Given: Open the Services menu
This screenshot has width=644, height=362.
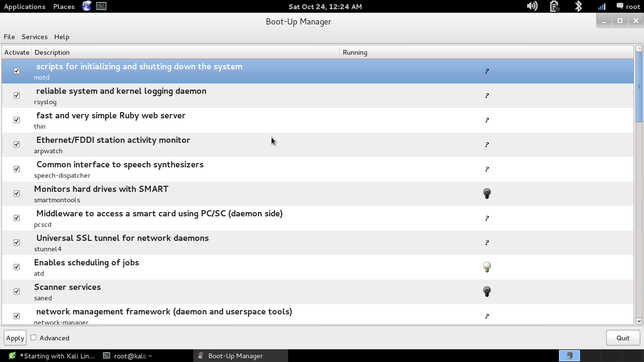Looking at the screenshot, I should tap(34, 37).
